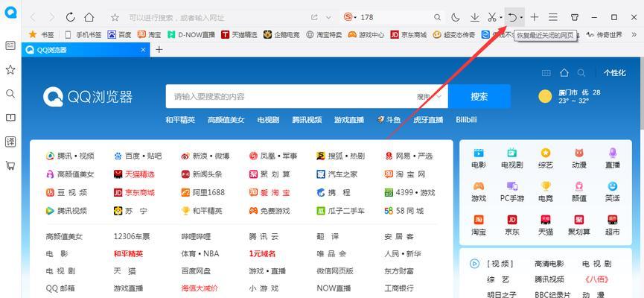
Task: Open the browser main menu icon
Action: (x=553, y=17)
